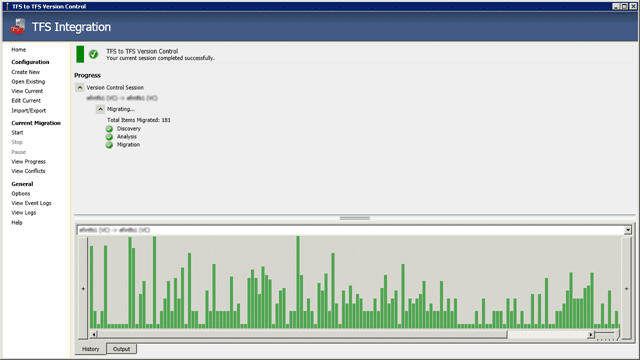Viewport: 640px width, 360px height.
Task: Click the horizontal splitter grip above chart
Action: [x=355, y=218]
